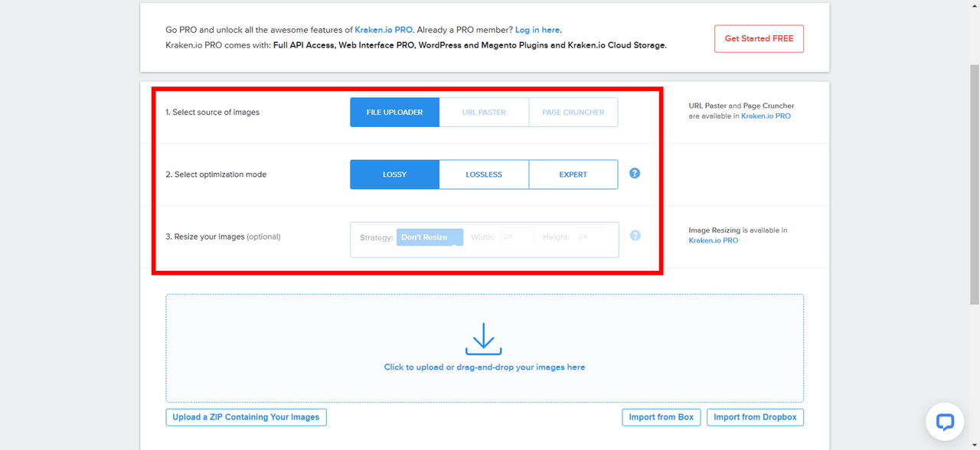The image size is (980, 450).
Task: Focus the Height px input field
Action: [593, 237]
